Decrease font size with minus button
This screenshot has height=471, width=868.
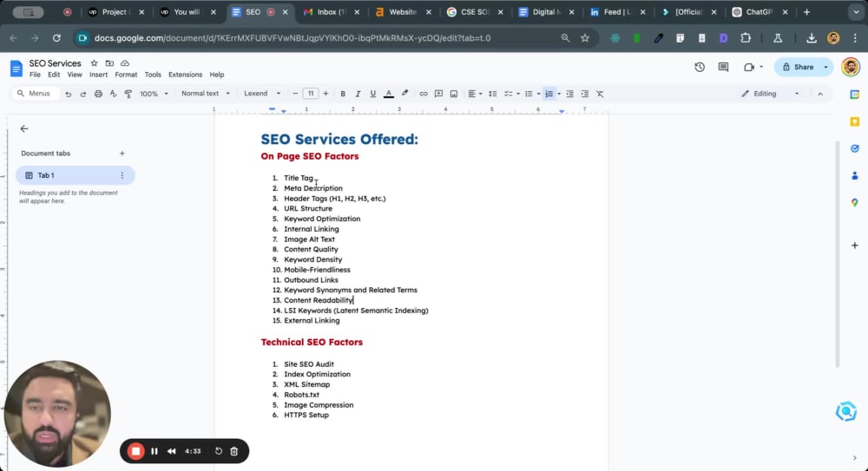(x=295, y=94)
